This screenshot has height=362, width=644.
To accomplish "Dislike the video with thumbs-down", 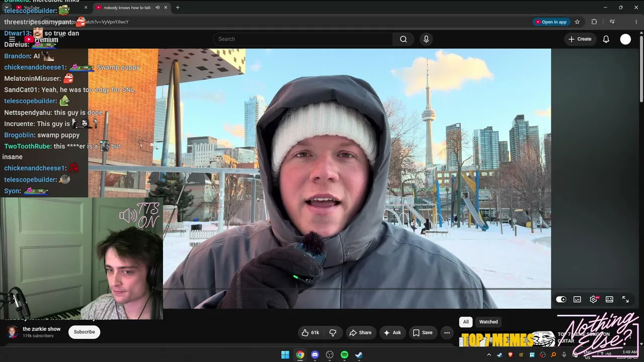I will point(333,332).
